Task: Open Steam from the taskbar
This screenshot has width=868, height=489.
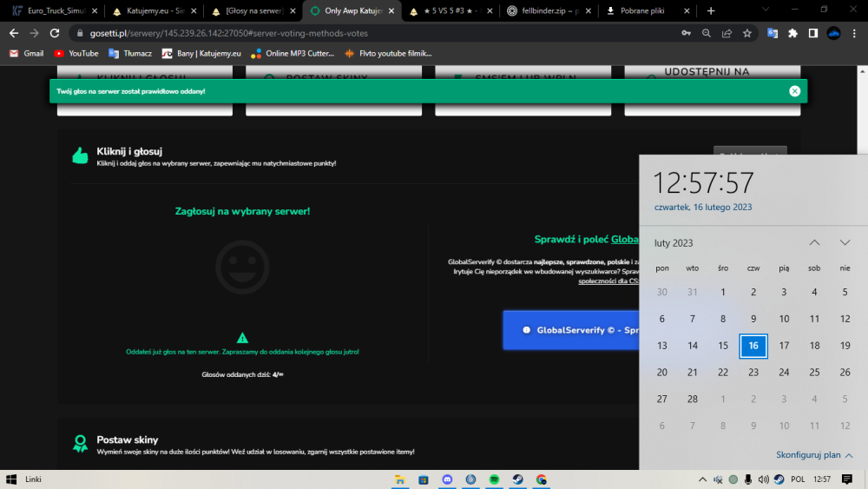Action: coord(517,479)
